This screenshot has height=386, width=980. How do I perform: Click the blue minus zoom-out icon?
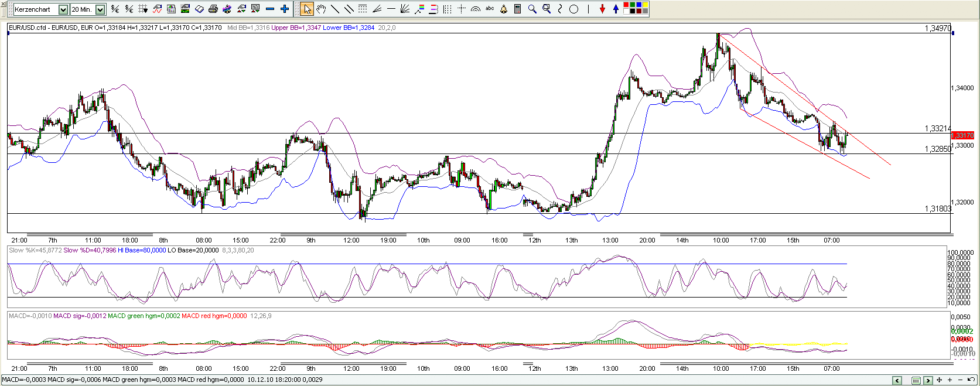(270, 9)
